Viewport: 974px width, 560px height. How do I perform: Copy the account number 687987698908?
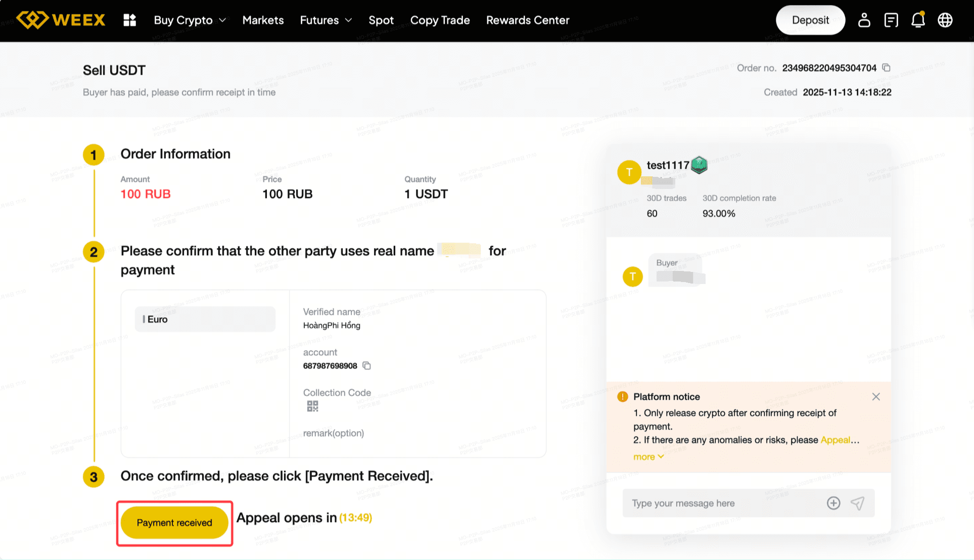367,366
